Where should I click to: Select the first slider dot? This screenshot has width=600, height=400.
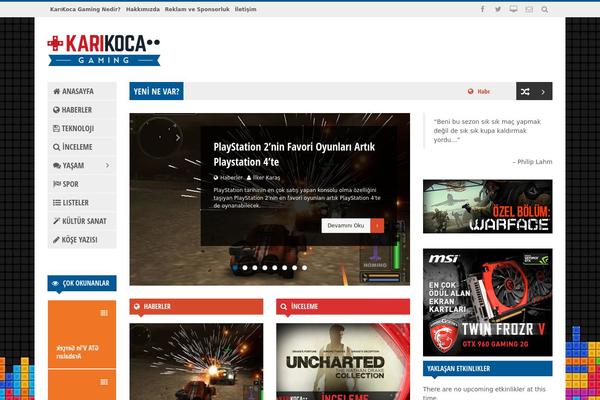235,268
